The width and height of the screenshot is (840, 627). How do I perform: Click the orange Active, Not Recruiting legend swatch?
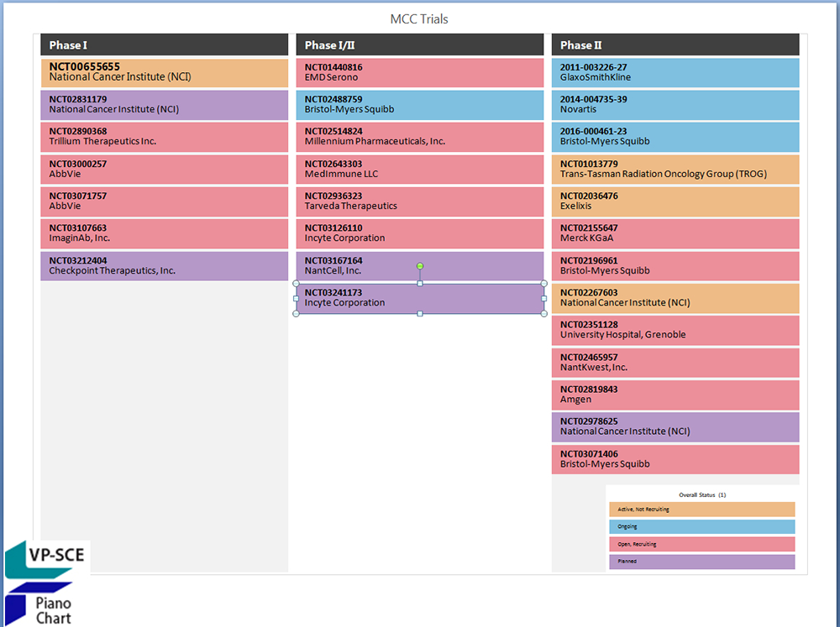pyautogui.click(x=701, y=509)
